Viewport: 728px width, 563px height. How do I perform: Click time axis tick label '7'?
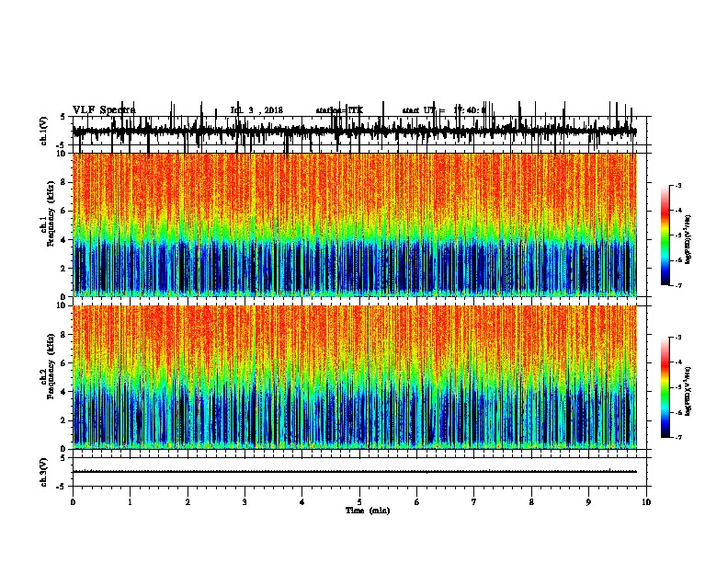tap(474, 502)
